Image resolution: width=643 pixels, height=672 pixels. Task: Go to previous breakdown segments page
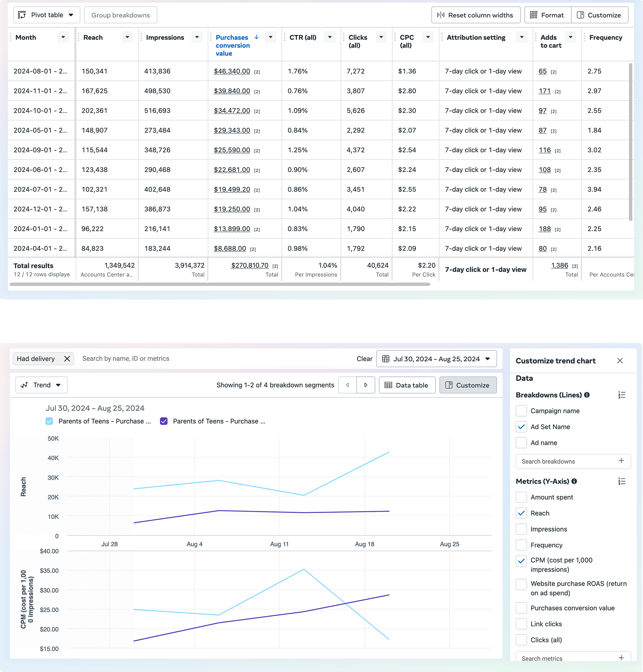[x=347, y=385]
